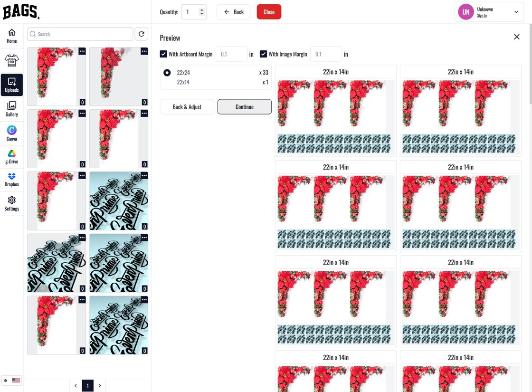Open the jersey name-number tool icon
Screen dimensions: 532x392
tap(11, 60)
